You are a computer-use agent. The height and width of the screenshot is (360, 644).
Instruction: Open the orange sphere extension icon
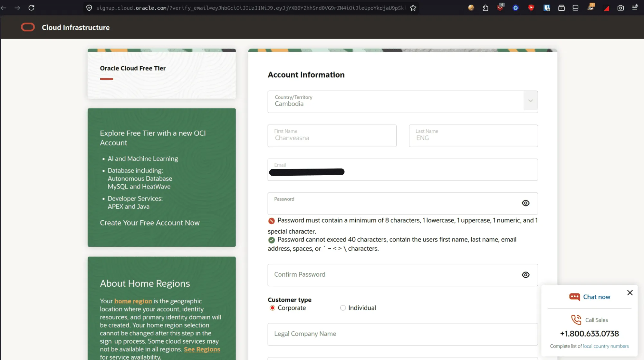point(471,8)
